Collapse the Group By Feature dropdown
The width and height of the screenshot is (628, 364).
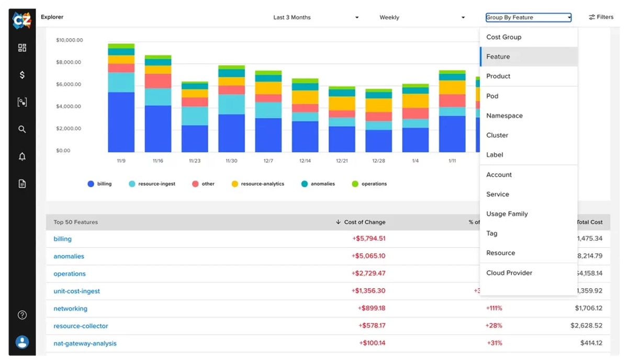[529, 17]
